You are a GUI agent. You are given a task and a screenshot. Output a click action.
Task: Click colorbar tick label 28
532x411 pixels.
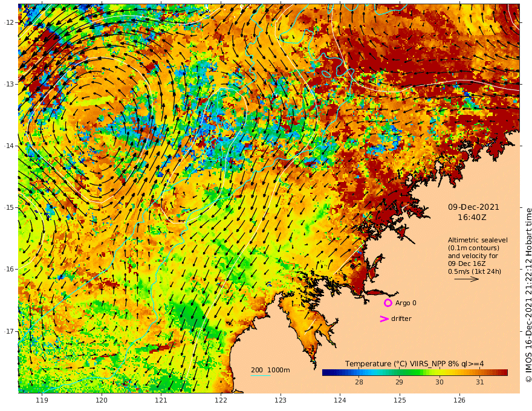(359, 382)
